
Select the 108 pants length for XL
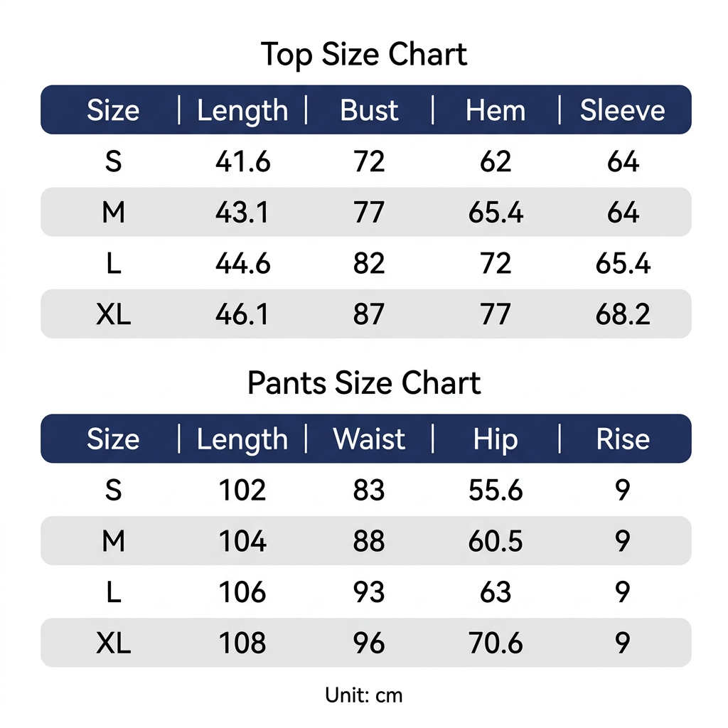click(242, 643)
